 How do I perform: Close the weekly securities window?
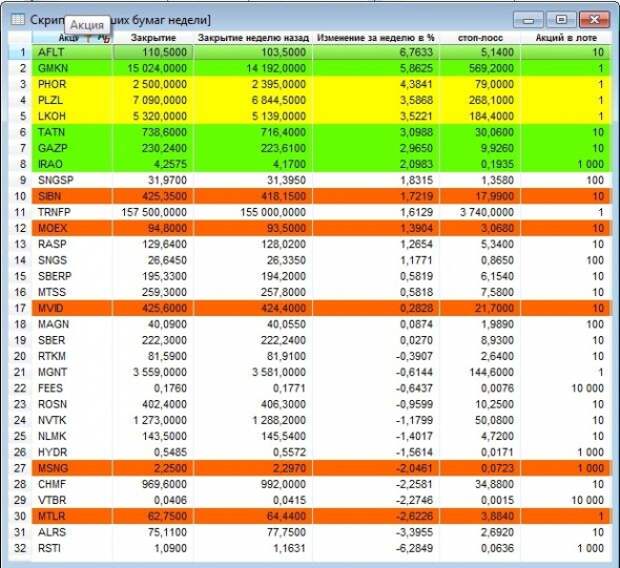point(594,20)
